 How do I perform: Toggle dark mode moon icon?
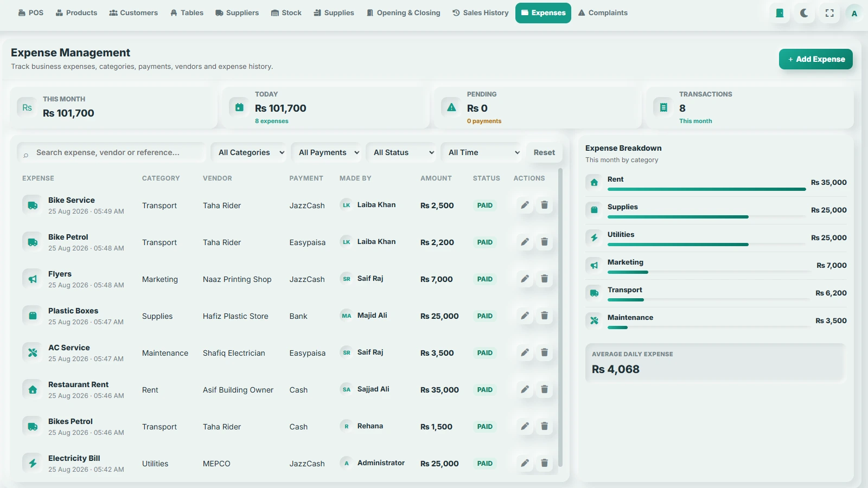pyautogui.click(x=804, y=13)
